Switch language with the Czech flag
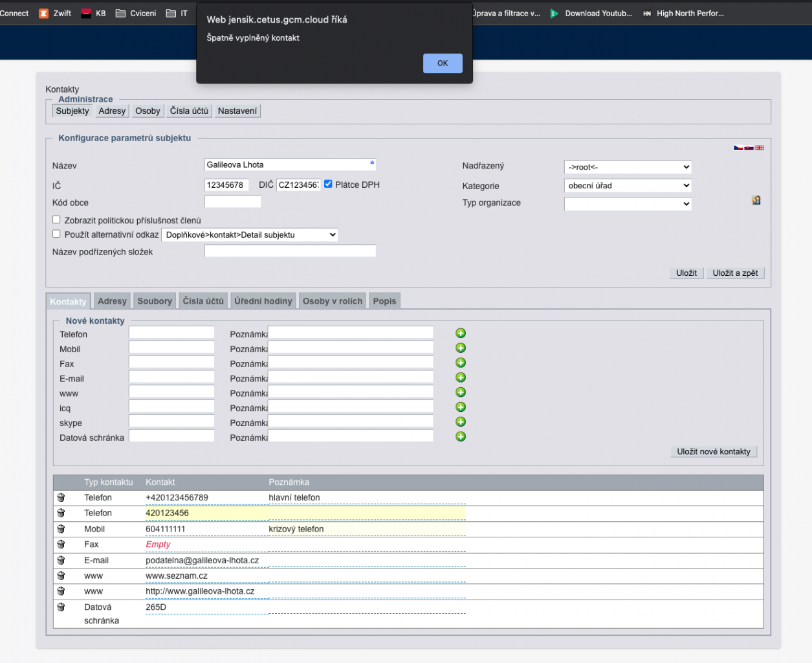Image resolution: width=812 pixels, height=663 pixels. point(738,148)
